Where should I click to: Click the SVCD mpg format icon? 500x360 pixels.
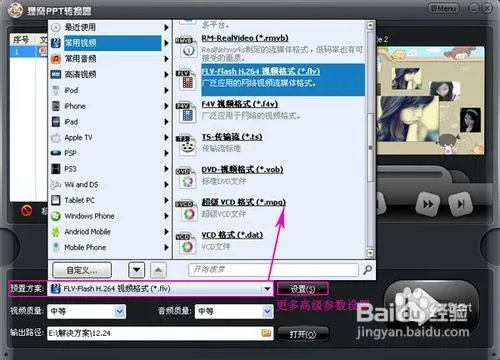point(186,211)
